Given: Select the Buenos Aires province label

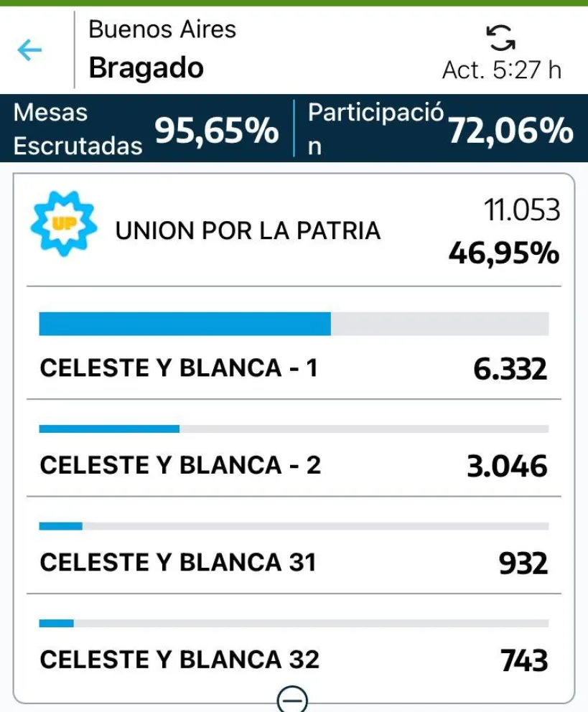Looking at the screenshot, I should pos(162,29).
